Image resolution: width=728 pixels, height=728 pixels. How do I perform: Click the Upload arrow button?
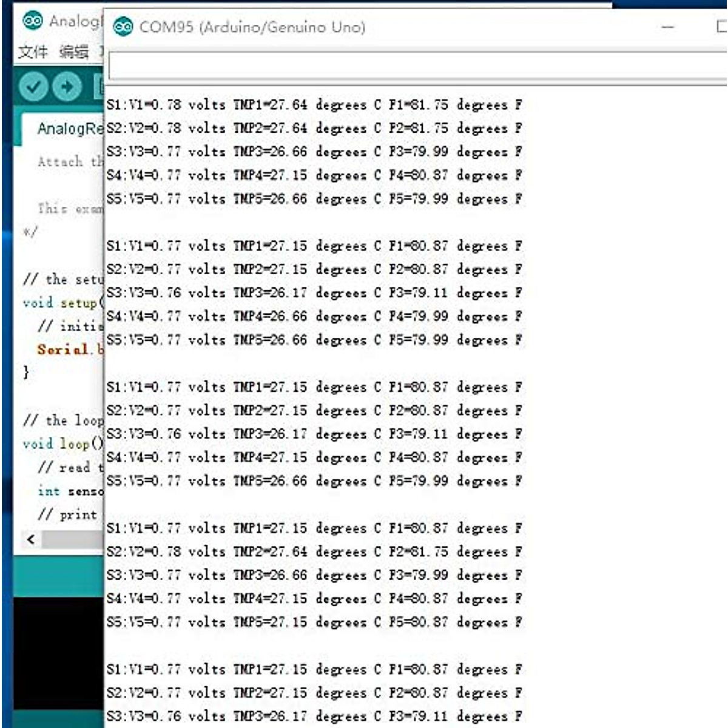tap(67, 87)
